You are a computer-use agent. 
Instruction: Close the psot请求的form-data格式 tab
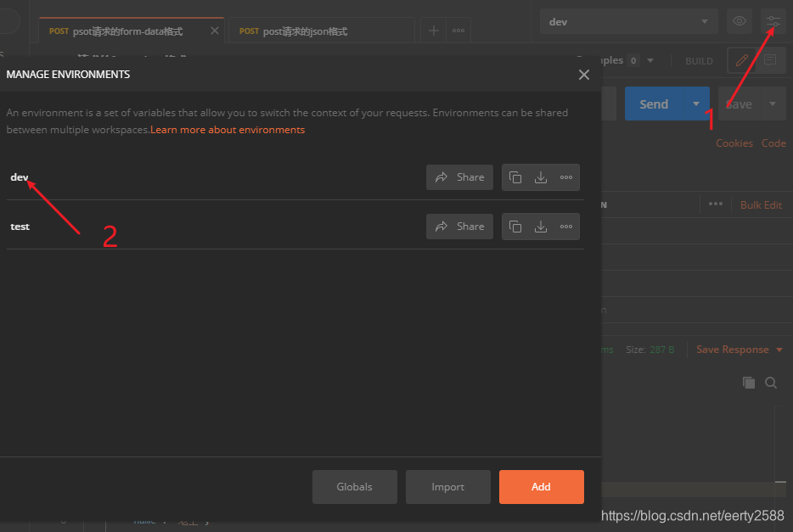215,31
